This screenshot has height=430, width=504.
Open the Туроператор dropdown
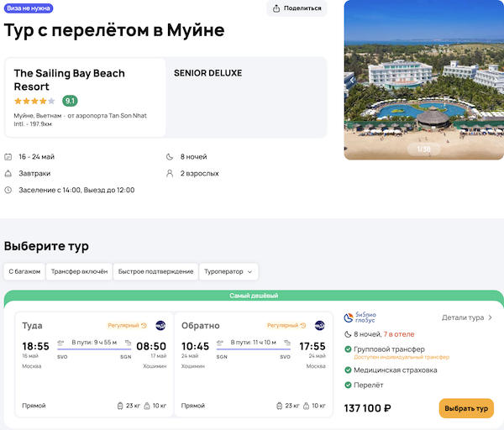point(228,271)
